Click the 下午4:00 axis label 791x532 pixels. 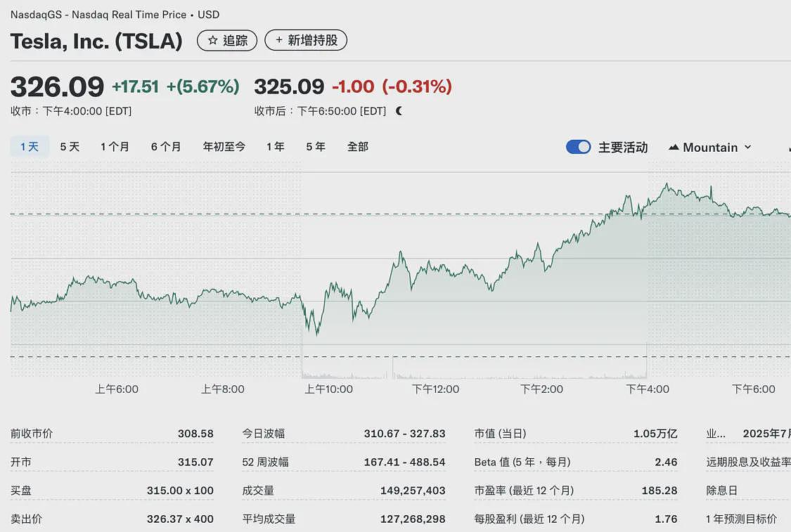[648, 389]
